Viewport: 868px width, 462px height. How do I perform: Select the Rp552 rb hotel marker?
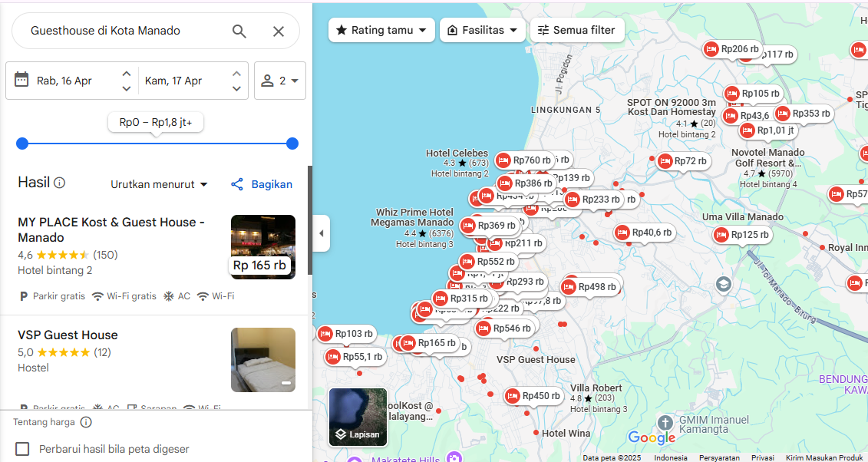pos(488,262)
